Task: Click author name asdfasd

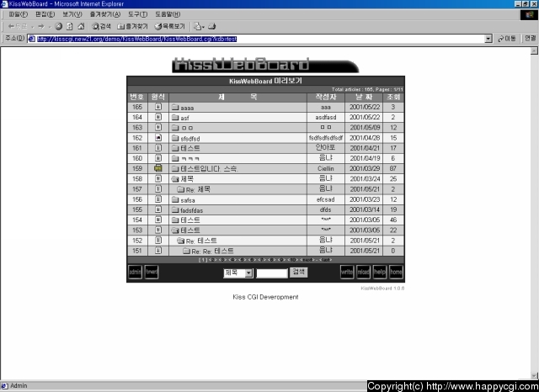Action: [x=326, y=118]
